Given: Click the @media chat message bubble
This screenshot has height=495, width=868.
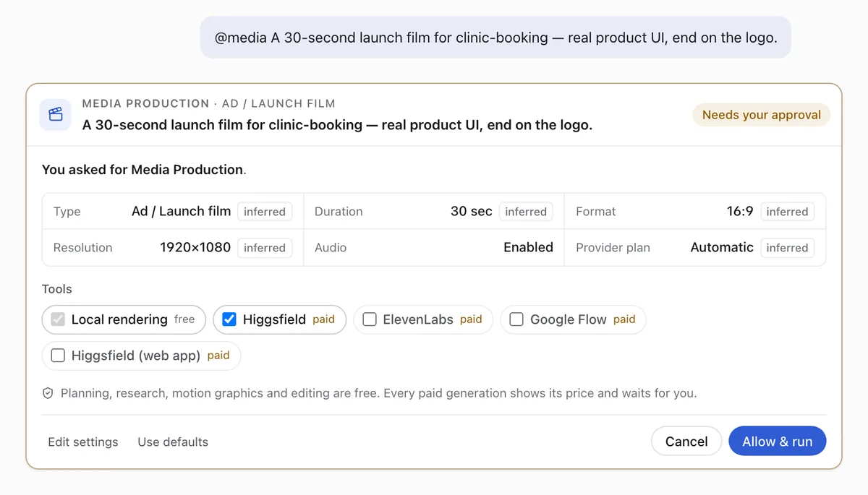Looking at the screenshot, I should click(495, 38).
